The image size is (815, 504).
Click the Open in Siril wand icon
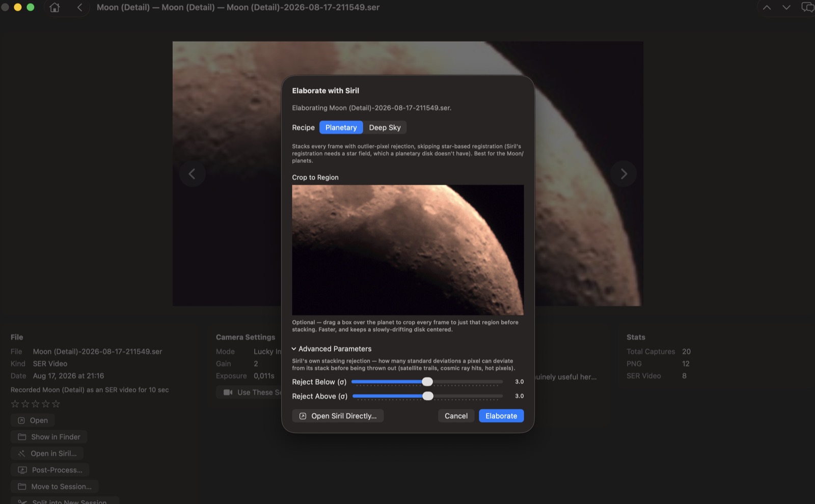pyautogui.click(x=21, y=453)
